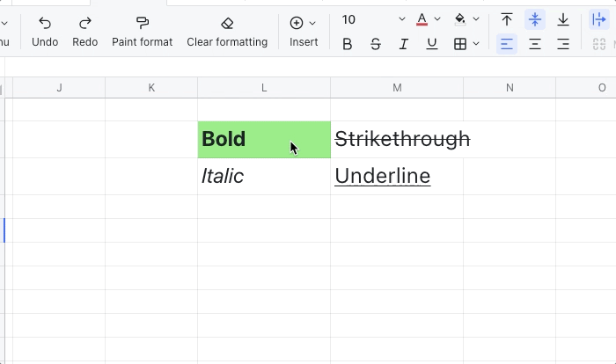Viewport: 616px width, 364px height.
Task: Right-align the cell text
Action: click(563, 44)
